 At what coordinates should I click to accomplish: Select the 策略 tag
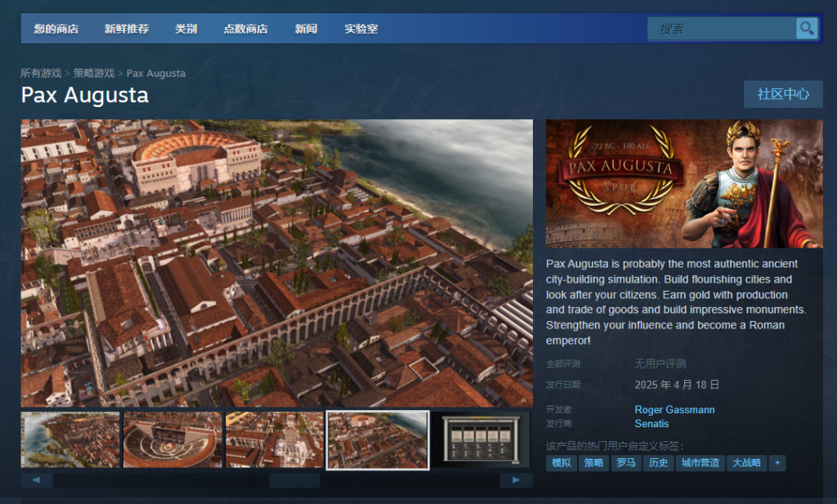tap(593, 463)
